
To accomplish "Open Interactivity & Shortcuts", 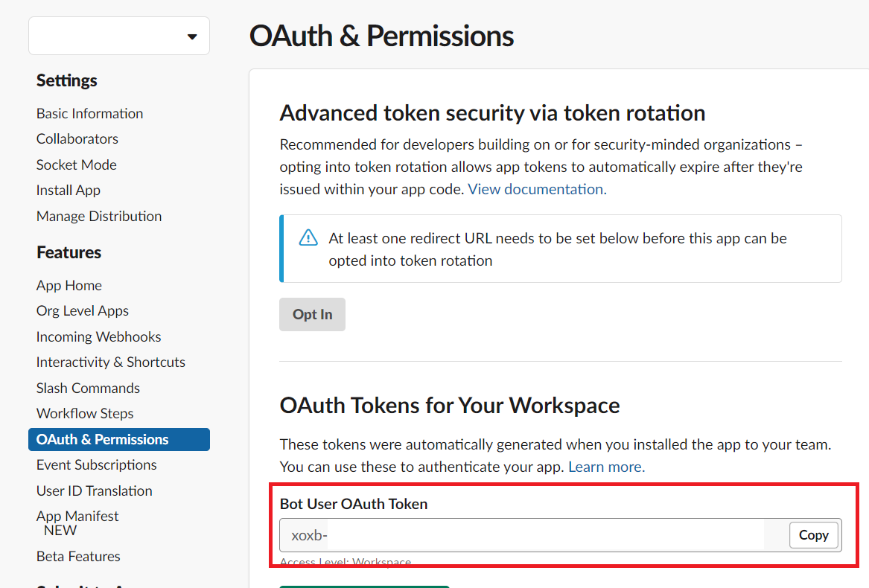I will 111,362.
